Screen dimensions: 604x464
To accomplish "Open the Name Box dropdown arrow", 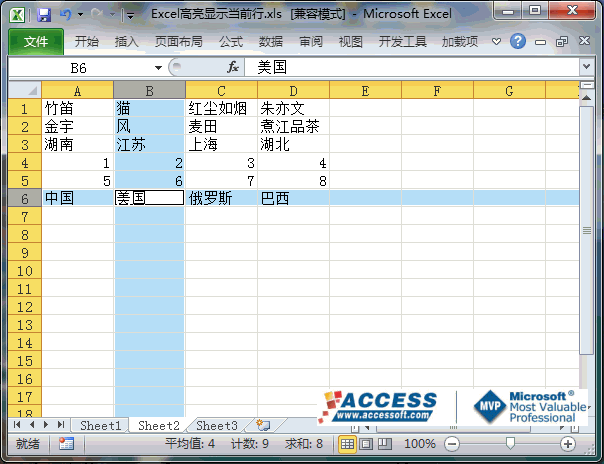I will 158,68.
